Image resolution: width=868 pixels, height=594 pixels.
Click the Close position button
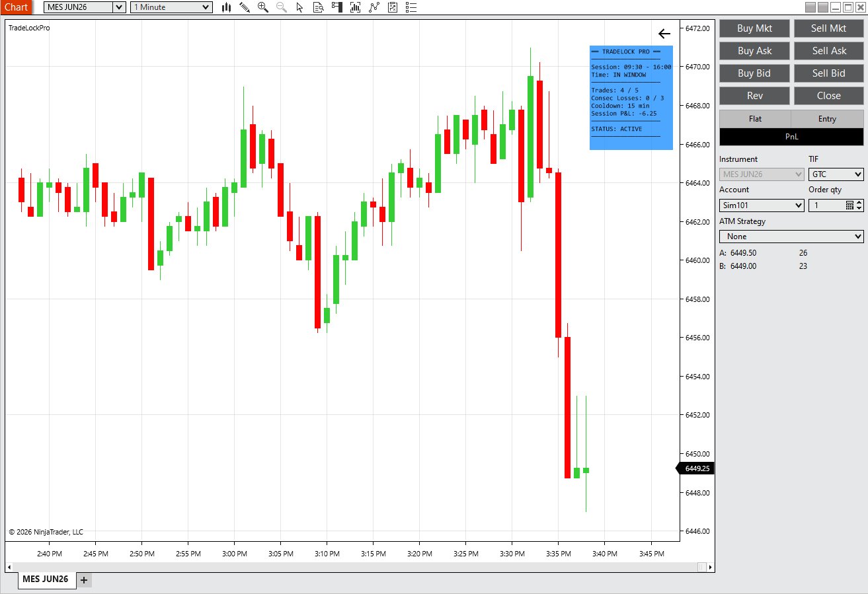(x=828, y=95)
